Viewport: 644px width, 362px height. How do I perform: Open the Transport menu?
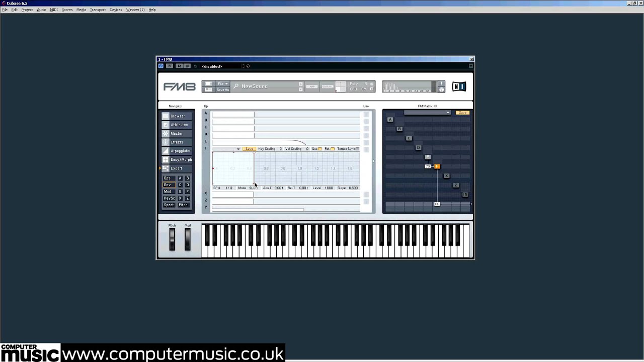pos(98,10)
